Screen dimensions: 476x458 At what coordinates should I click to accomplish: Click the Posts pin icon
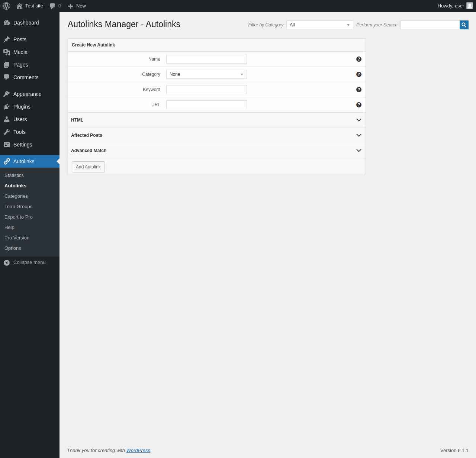(7, 39)
